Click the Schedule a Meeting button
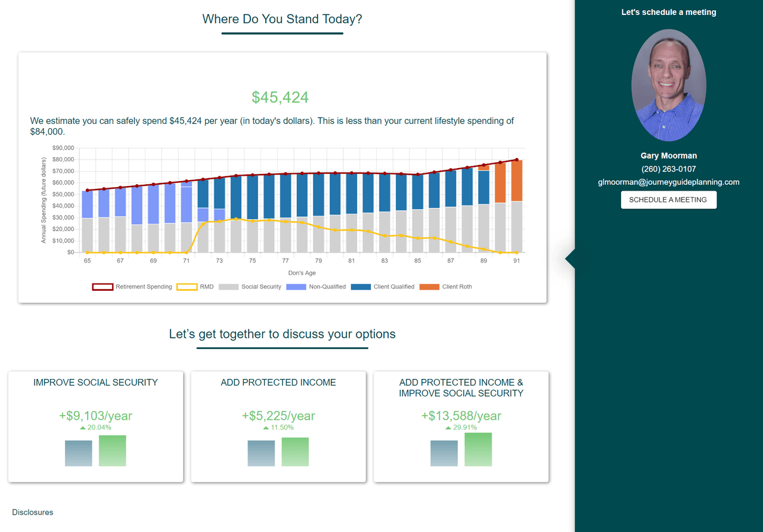The image size is (763, 532). click(x=669, y=200)
